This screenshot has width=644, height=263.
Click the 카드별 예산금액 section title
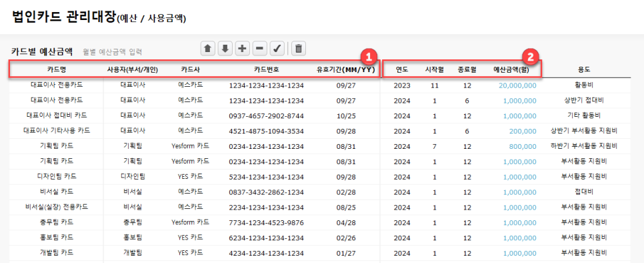pos(41,51)
